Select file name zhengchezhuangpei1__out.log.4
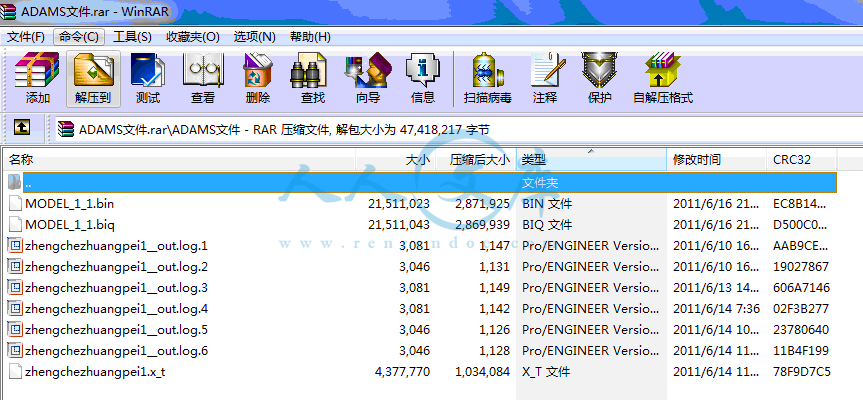This screenshot has height=400, width=863. 116,308
